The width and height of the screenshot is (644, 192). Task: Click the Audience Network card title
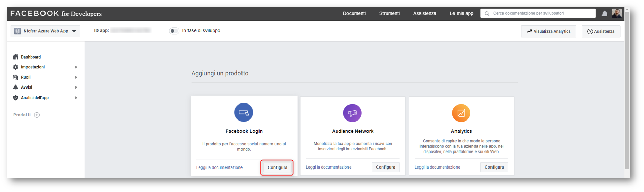coord(353,131)
